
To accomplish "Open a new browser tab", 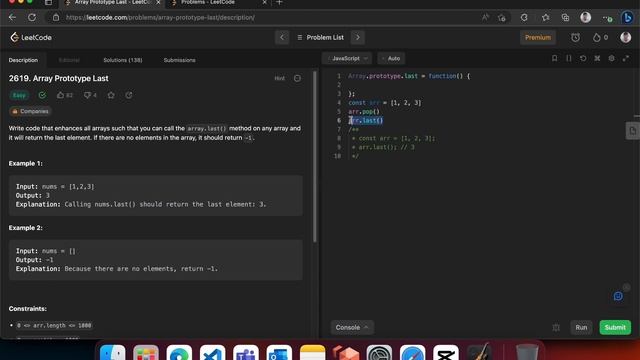I will pos(279,2).
